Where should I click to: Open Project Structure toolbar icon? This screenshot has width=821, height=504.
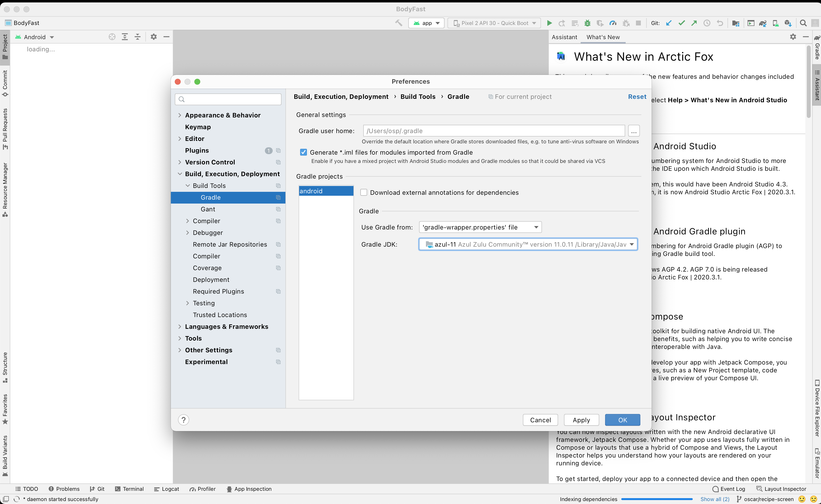pos(736,23)
